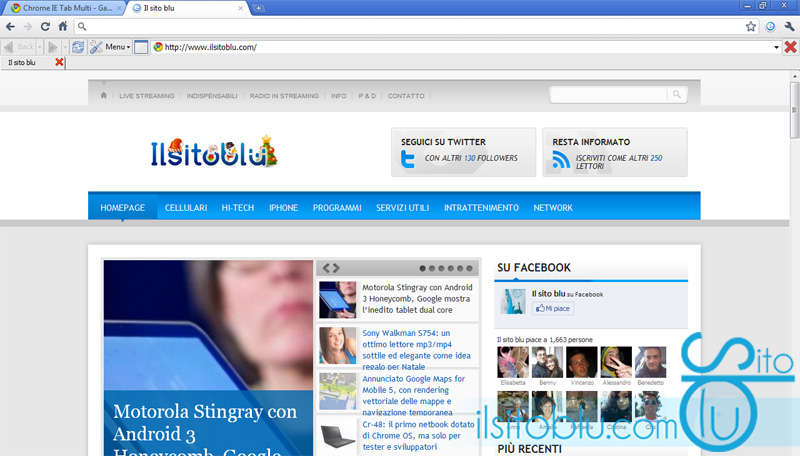Viewport: 800px width, 456px height.
Task: Open the RADIO IN STREAMING link
Action: coord(284,96)
